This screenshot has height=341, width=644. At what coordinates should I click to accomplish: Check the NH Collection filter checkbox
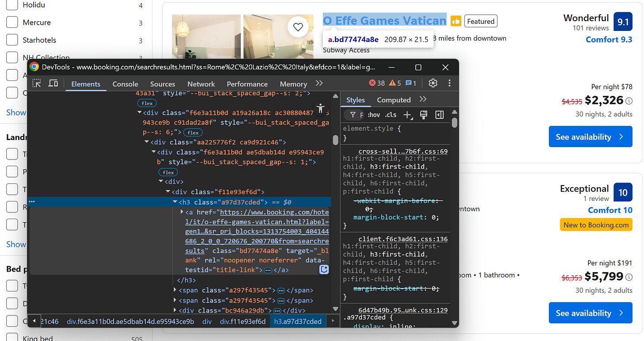12,57
